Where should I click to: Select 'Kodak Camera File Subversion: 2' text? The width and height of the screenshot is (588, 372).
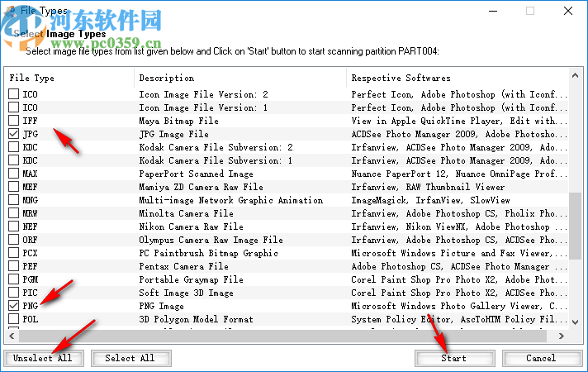[216, 147]
